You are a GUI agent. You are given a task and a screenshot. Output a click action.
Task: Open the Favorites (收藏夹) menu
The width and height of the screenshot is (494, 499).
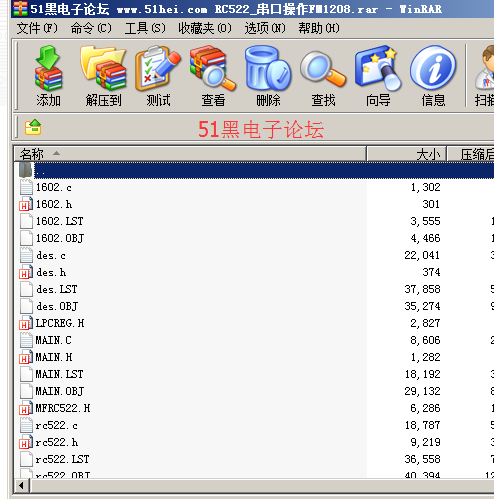[205, 28]
